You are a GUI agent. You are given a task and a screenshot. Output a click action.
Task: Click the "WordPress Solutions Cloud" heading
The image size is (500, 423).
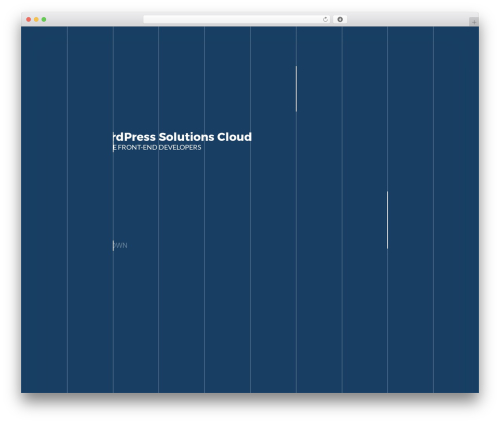(x=182, y=137)
